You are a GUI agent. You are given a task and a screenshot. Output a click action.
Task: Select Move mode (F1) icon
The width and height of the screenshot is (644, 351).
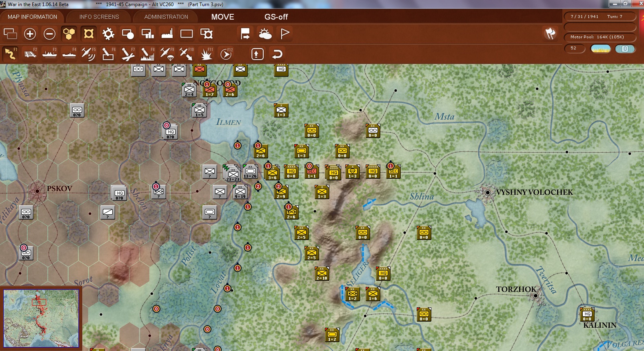pos(10,54)
